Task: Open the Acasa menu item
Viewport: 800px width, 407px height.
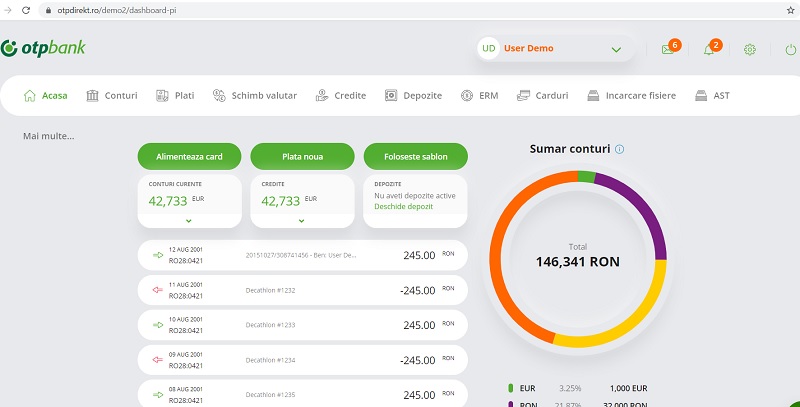Action: coord(45,95)
